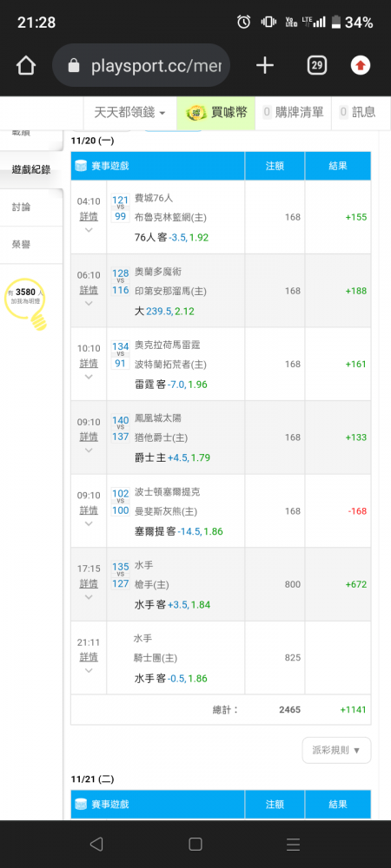Expand the 派彩規則 dropdown
The height and width of the screenshot is (868, 391).
point(337,750)
